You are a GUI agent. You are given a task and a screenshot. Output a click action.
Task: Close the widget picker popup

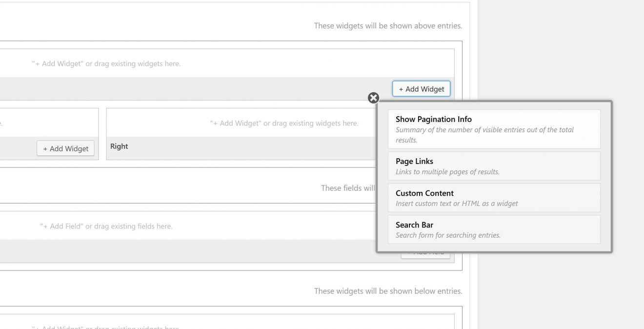point(373,98)
